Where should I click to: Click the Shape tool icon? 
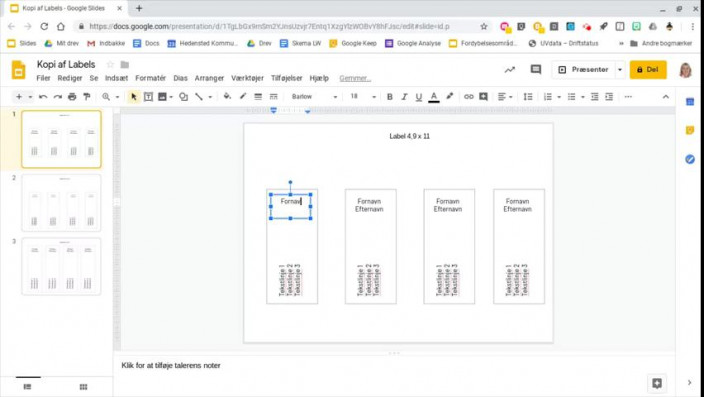click(x=183, y=97)
